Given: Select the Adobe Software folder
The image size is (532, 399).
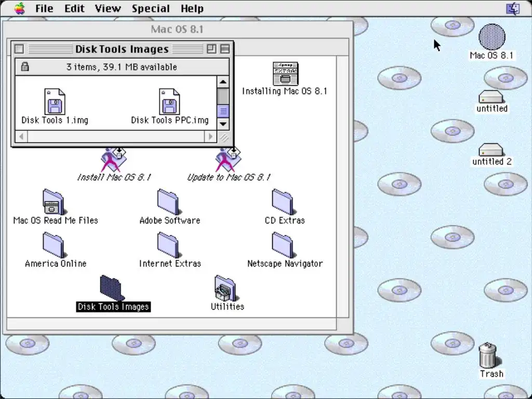Looking at the screenshot, I should point(169,202).
